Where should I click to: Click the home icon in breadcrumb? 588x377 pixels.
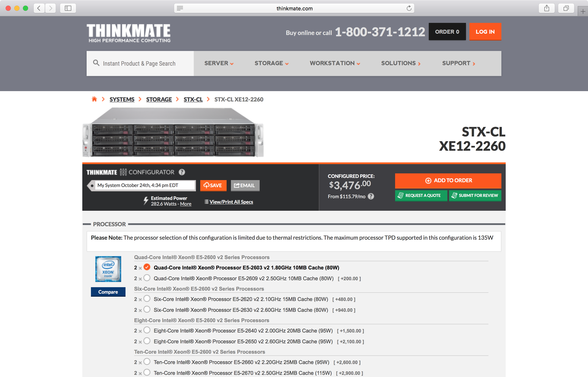(94, 99)
